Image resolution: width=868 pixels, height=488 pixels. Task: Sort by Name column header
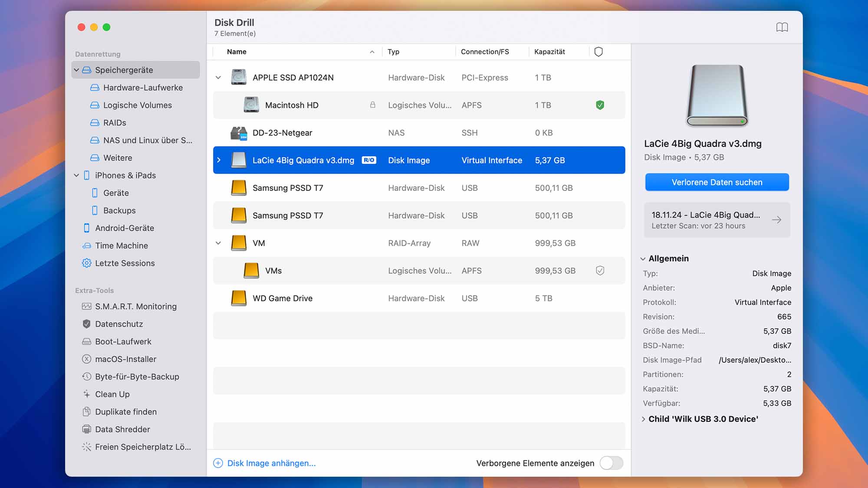[x=237, y=52]
